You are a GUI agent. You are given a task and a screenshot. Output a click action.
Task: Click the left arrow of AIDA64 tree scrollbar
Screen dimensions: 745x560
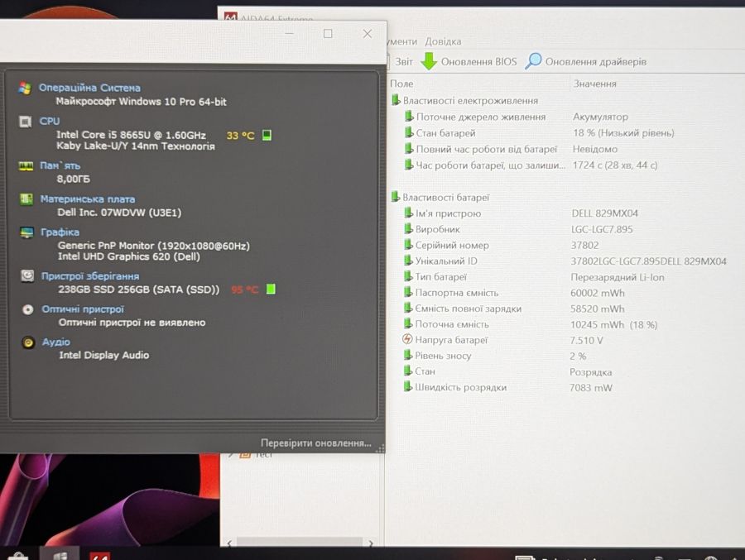[x=230, y=543]
